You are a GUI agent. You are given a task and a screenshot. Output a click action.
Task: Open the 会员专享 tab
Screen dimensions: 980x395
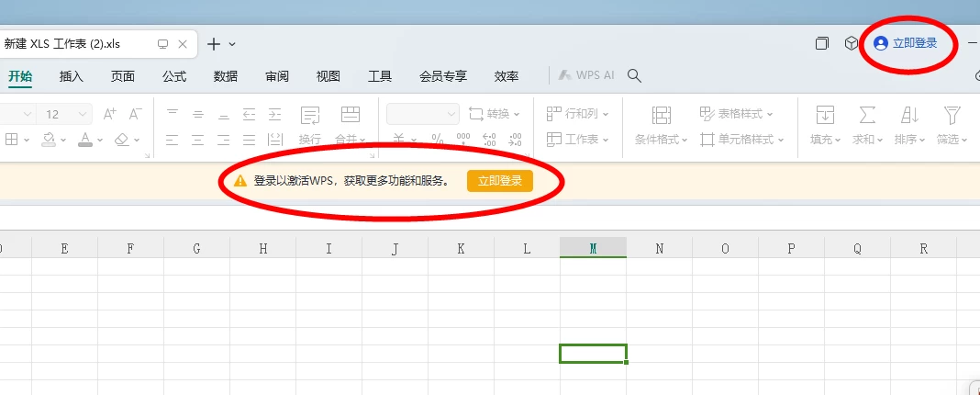point(443,76)
